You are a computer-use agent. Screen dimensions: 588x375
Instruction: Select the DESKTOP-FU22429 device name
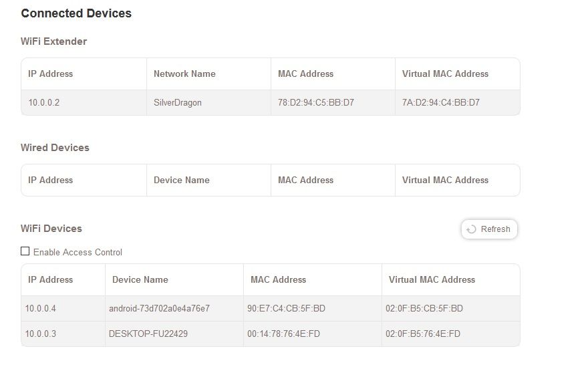[148, 334]
